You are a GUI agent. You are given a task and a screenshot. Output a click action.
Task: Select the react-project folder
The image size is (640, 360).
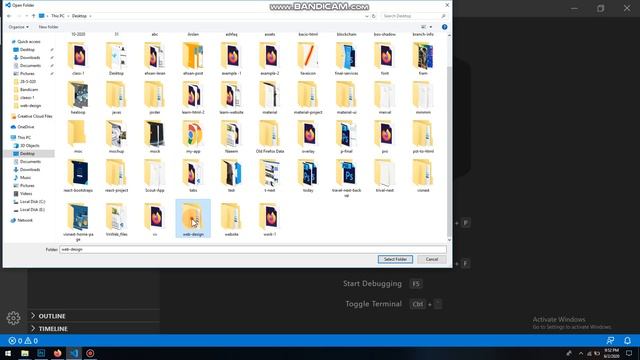click(x=116, y=176)
